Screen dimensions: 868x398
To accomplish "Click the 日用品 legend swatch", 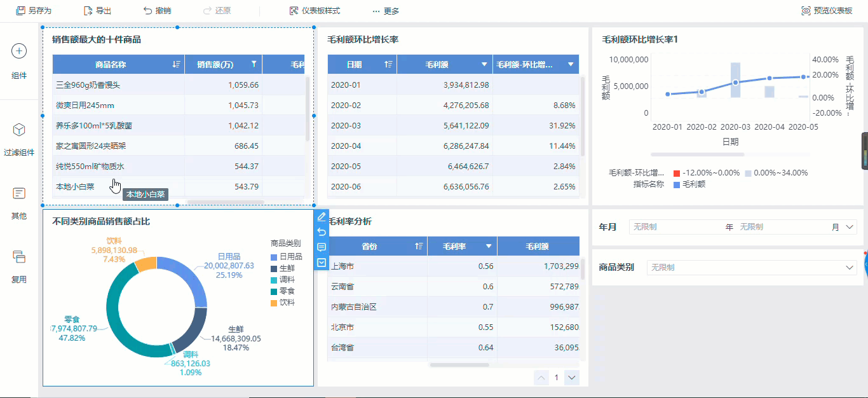I will tap(274, 257).
